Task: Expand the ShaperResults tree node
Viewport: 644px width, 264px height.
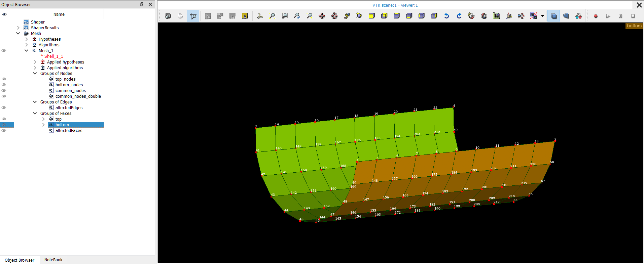Action: pos(18,28)
